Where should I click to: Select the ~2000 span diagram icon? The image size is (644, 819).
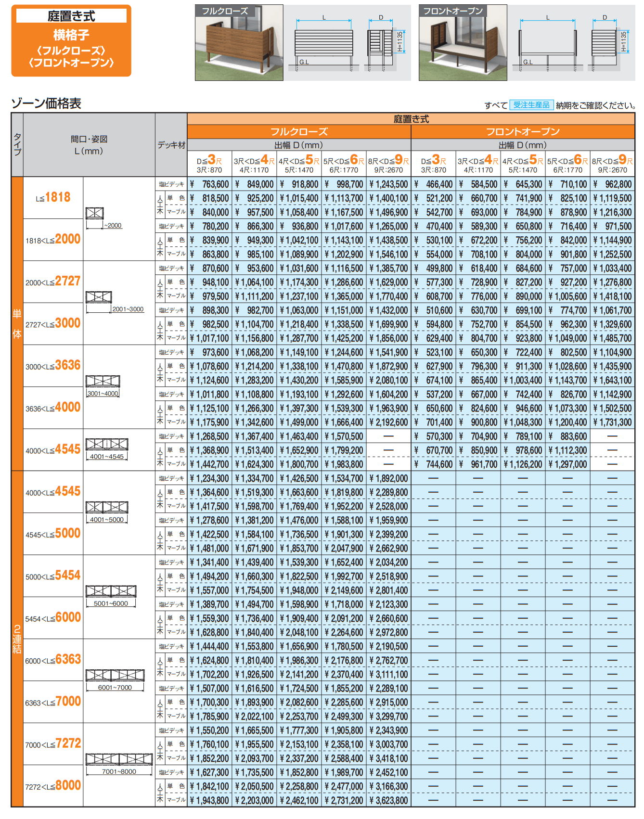[x=95, y=213]
